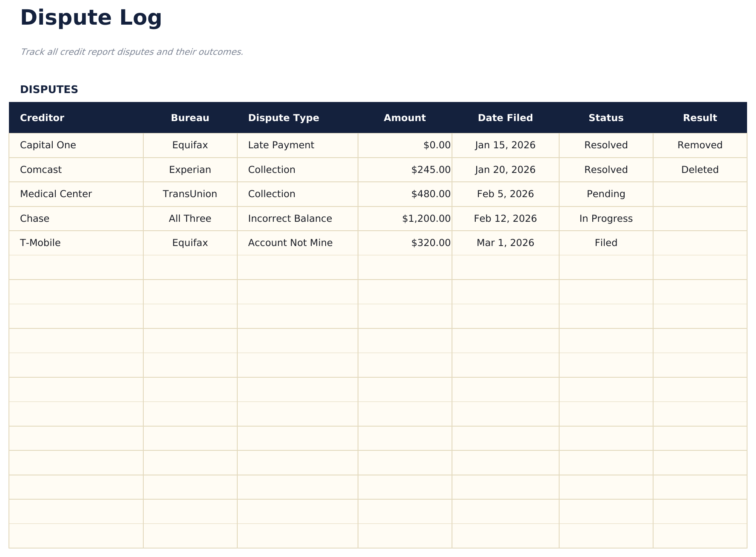Click the Chase Incorrect Balance cell
The image size is (756, 557).
290,218
